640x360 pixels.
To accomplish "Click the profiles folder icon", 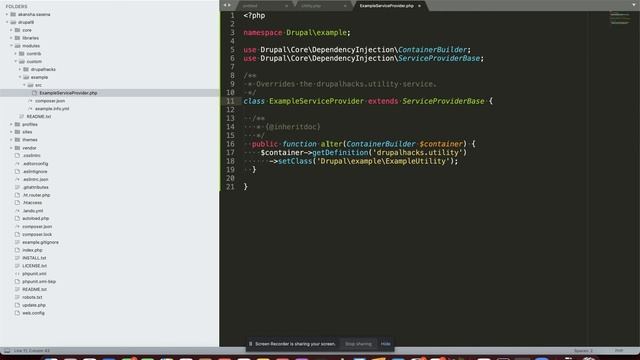I will [17, 124].
